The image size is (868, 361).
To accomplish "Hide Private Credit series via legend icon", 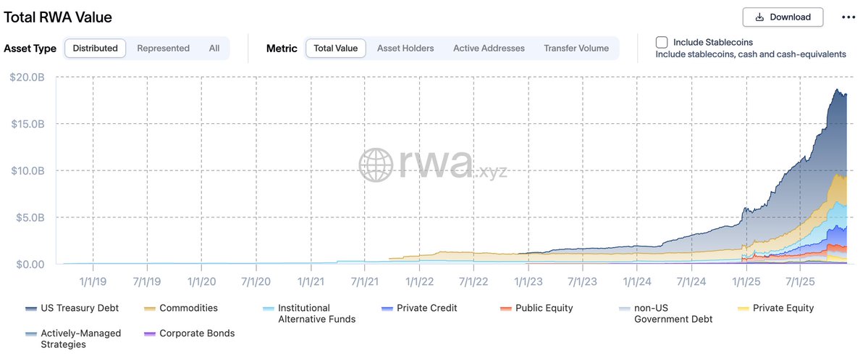I will click(x=387, y=309).
